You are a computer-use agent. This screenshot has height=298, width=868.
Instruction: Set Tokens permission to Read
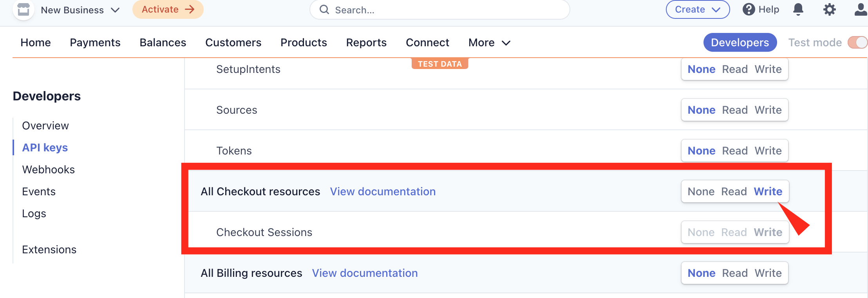[735, 151]
